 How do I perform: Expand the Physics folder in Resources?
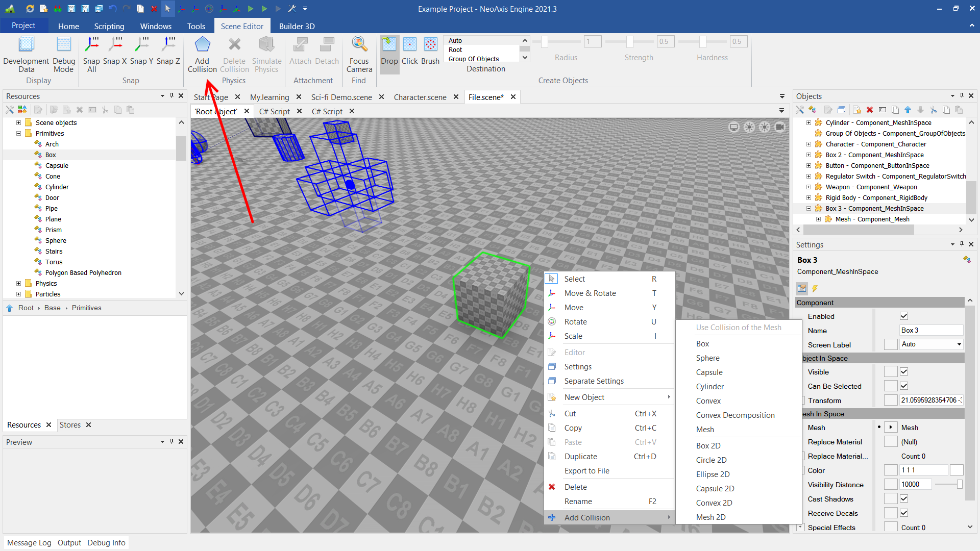(x=19, y=284)
